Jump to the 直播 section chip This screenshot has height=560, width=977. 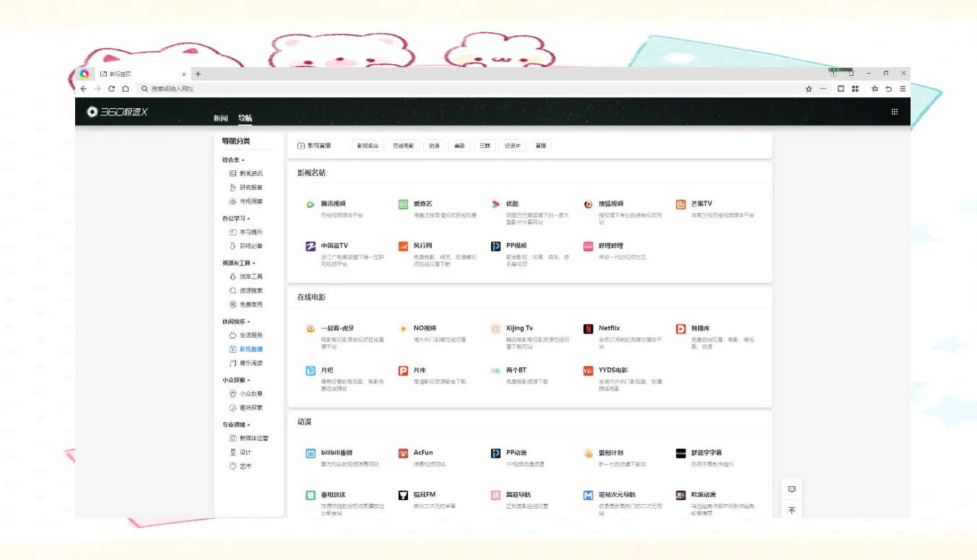[x=541, y=146]
